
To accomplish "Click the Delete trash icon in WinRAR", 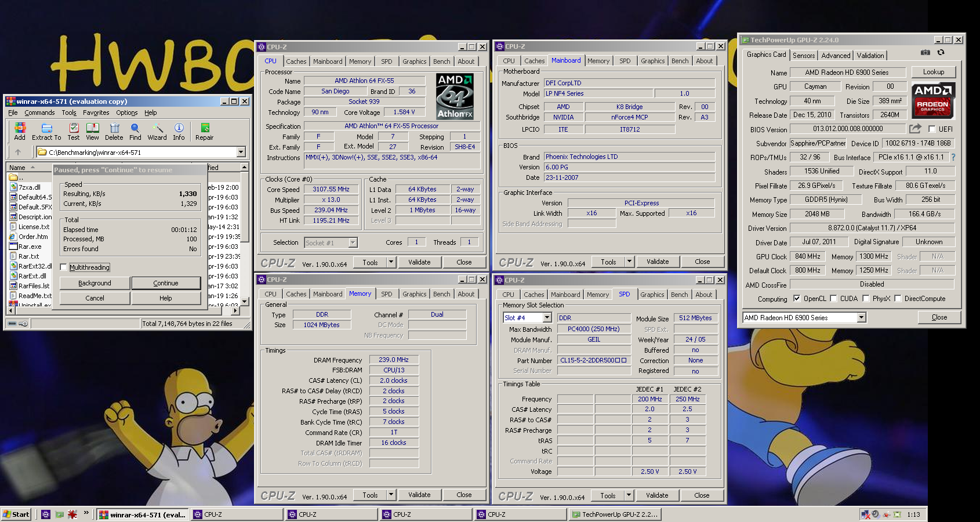I will click(x=114, y=128).
